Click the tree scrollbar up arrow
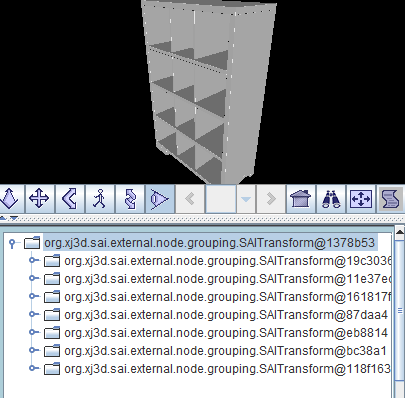Image resolution: width=405 pixels, height=398 pixels. [x=400, y=233]
